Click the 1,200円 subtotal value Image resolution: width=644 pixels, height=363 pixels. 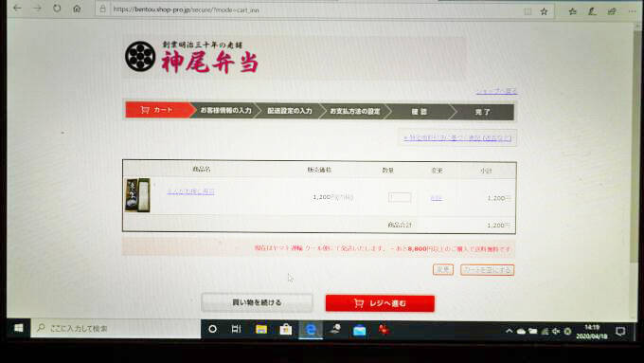click(498, 198)
